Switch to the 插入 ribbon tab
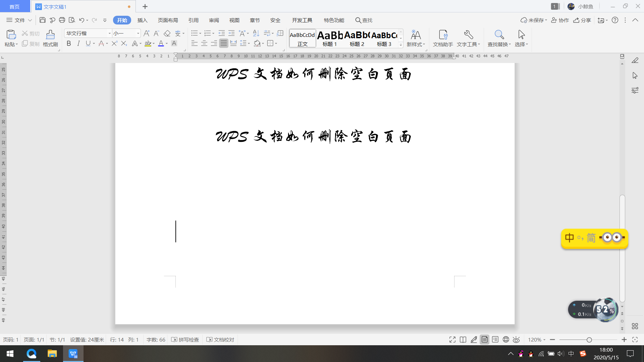Image resolution: width=644 pixels, height=362 pixels. click(142, 20)
